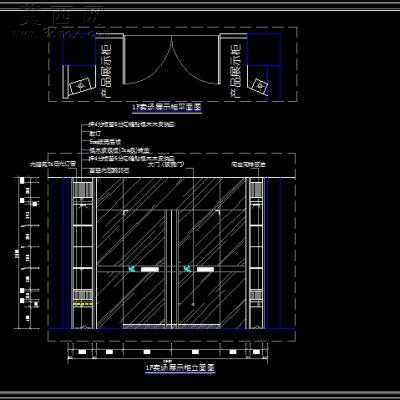Click the annotation above the right elevation cabinet

tap(249, 164)
